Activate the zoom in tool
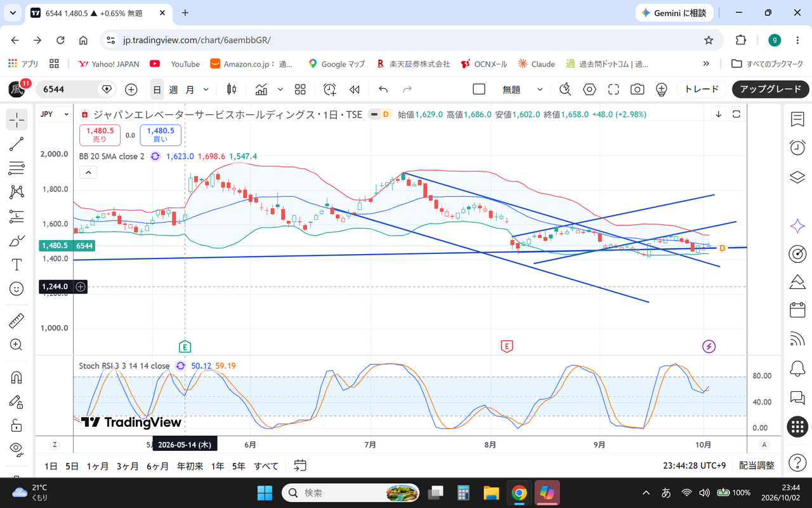 tap(16, 345)
